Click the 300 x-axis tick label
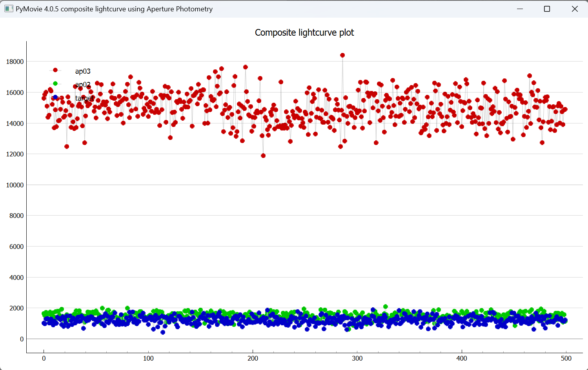The image size is (588, 370). click(x=357, y=358)
